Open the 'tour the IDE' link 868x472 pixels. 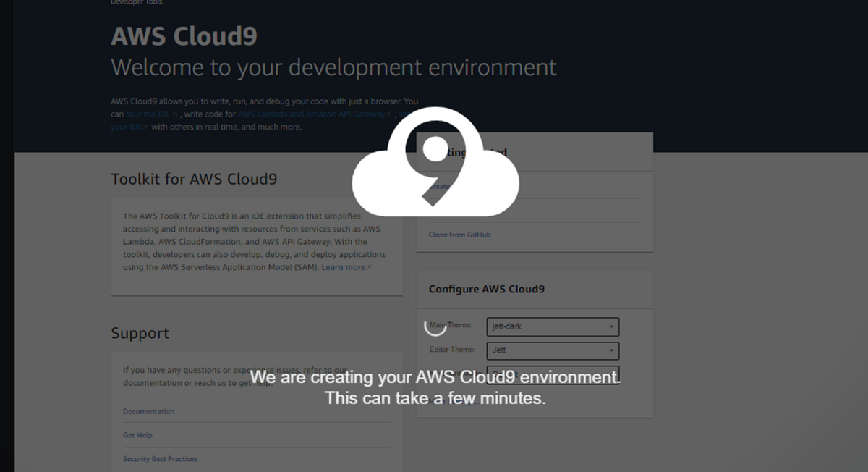coord(151,114)
